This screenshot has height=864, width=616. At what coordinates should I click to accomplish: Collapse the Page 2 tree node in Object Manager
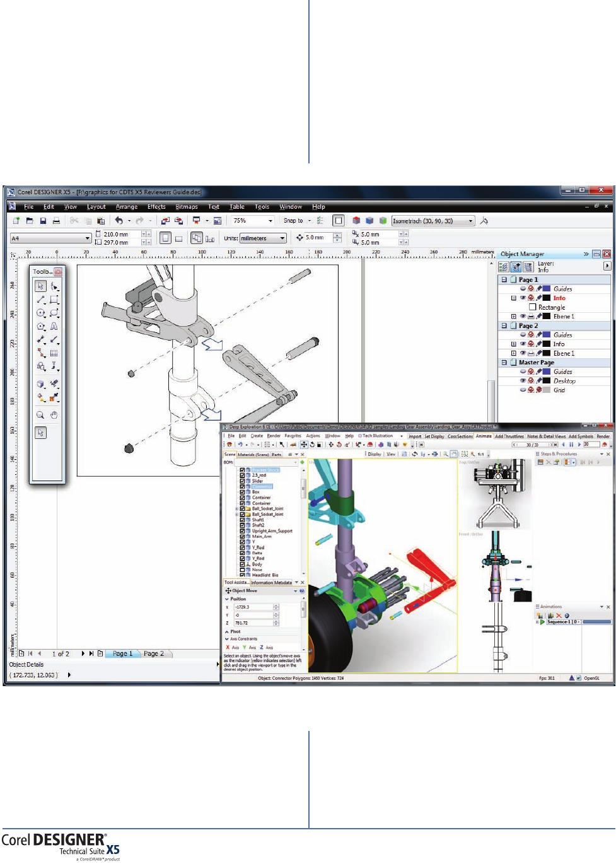[x=504, y=325]
